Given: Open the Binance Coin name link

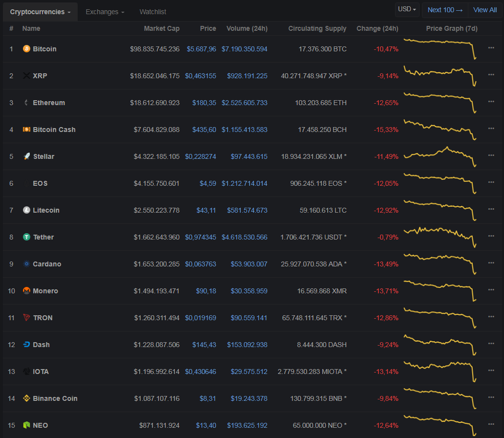Looking at the screenshot, I should point(55,398).
